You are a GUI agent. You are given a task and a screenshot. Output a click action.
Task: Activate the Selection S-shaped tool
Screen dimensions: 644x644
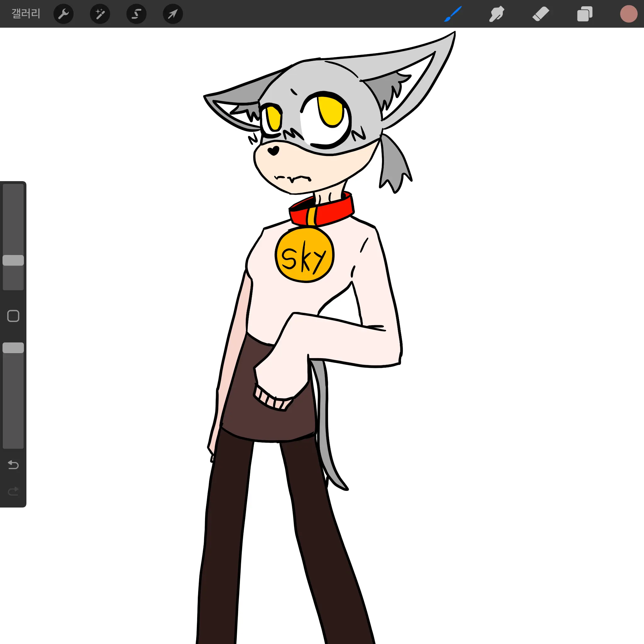tap(136, 14)
